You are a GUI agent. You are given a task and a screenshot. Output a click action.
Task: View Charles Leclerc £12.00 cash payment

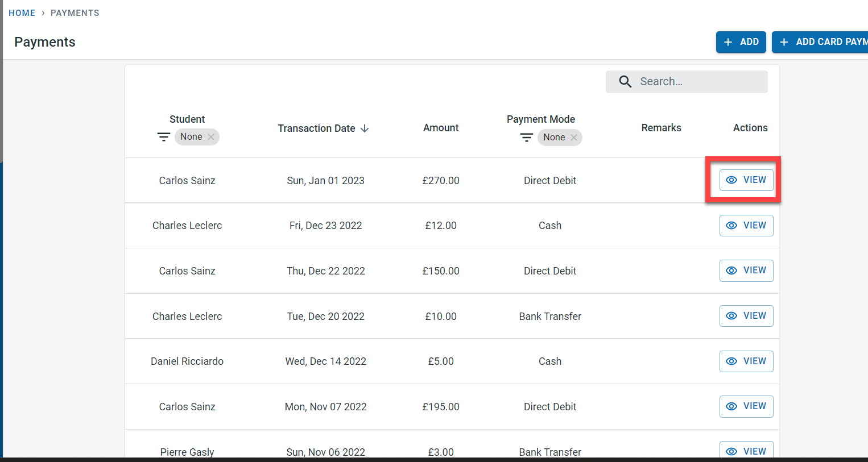[746, 226]
